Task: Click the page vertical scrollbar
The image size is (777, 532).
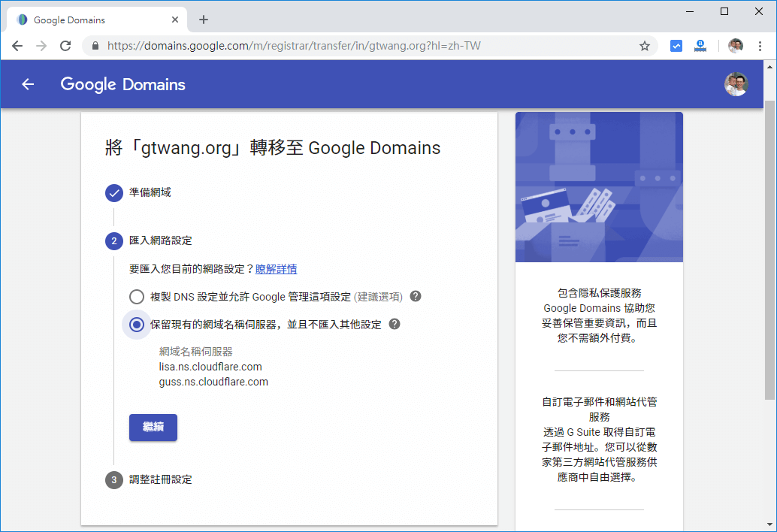Action: (770, 248)
